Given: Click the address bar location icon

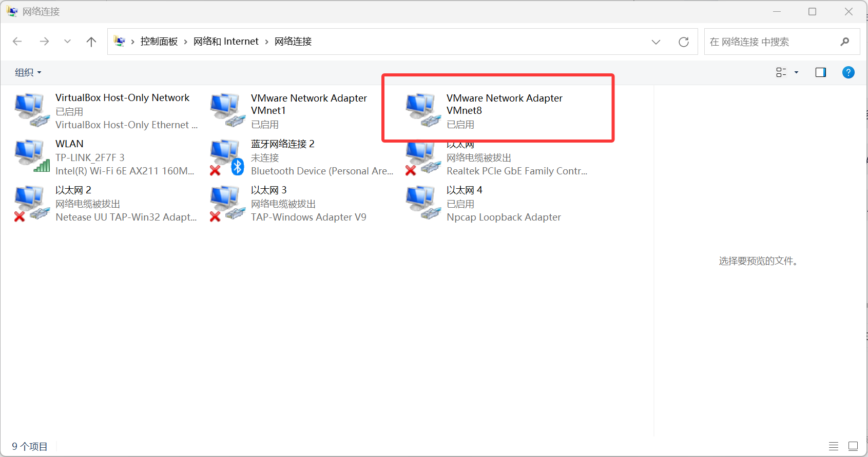Looking at the screenshot, I should click(x=119, y=42).
